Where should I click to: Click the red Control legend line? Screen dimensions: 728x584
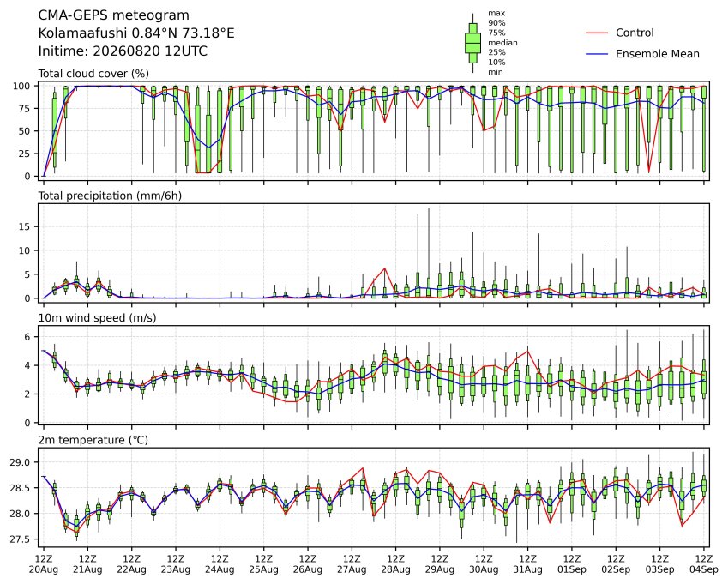point(597,33)
